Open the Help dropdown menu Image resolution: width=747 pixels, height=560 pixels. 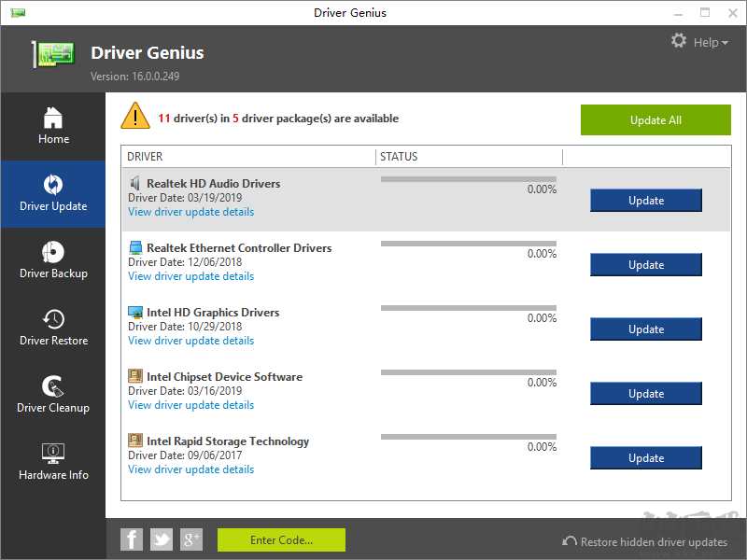[x=706, y=42]
